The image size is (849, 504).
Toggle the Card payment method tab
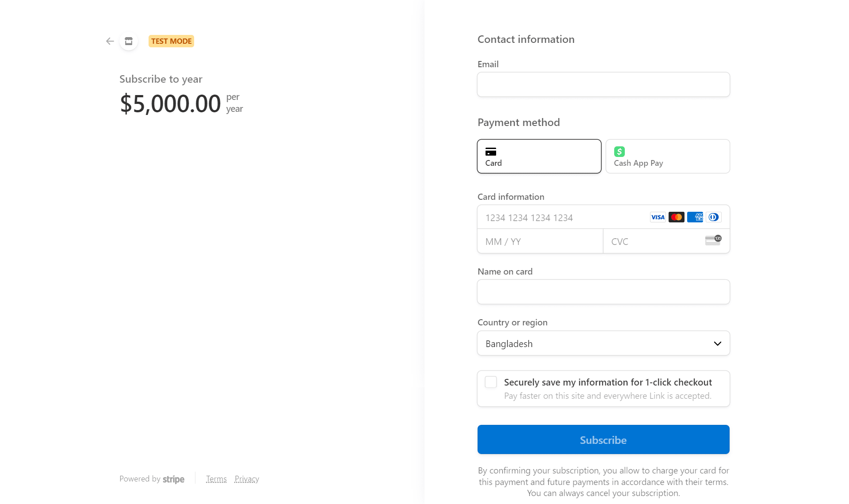click(x=539, y=156)
